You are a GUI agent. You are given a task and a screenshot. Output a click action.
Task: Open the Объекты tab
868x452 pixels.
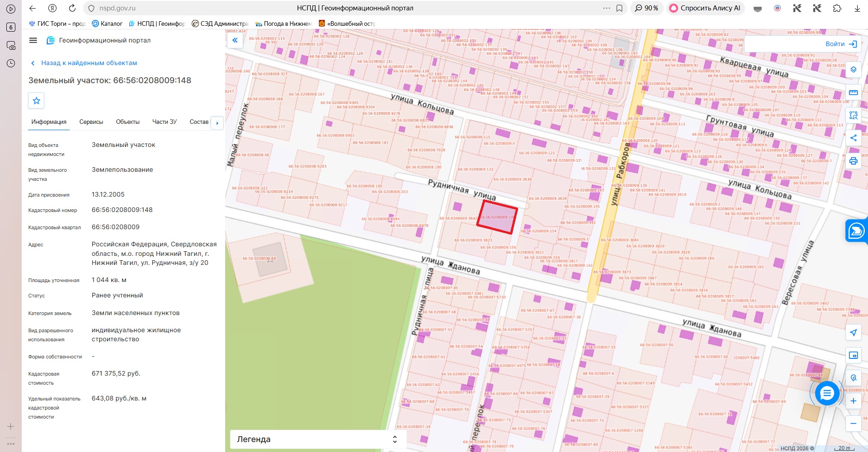coord(128,122)
